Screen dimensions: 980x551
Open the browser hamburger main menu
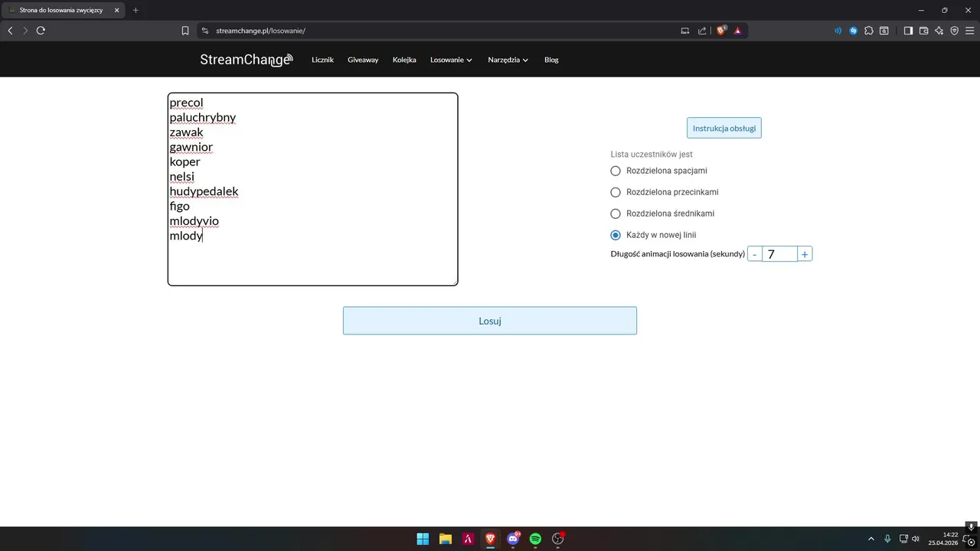point(969,31)
